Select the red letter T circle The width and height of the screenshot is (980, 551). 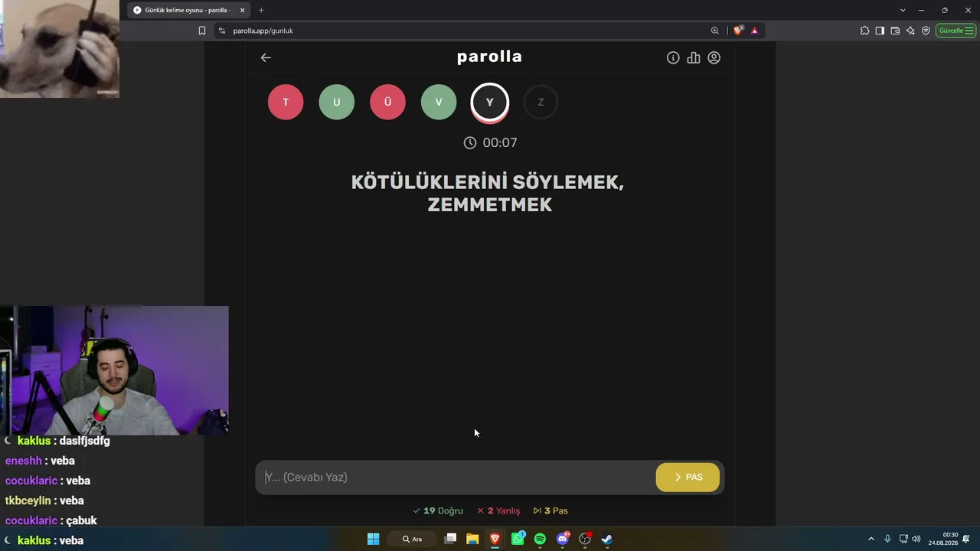pyautogui.click(x=286, y=102)
